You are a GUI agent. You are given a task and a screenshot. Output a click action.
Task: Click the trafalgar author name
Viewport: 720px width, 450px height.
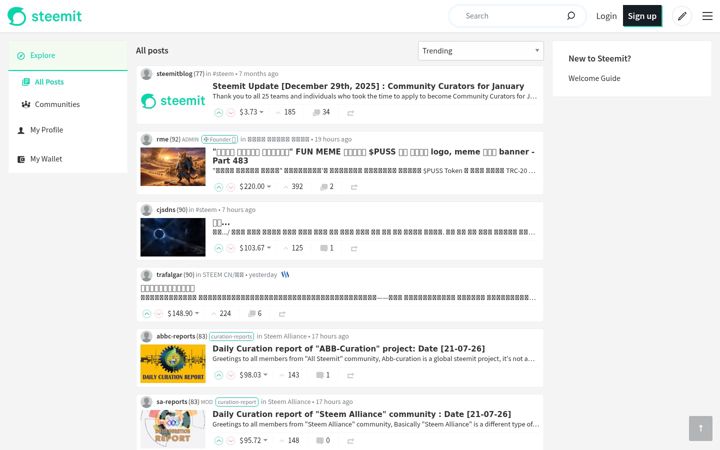coord(169,275)
